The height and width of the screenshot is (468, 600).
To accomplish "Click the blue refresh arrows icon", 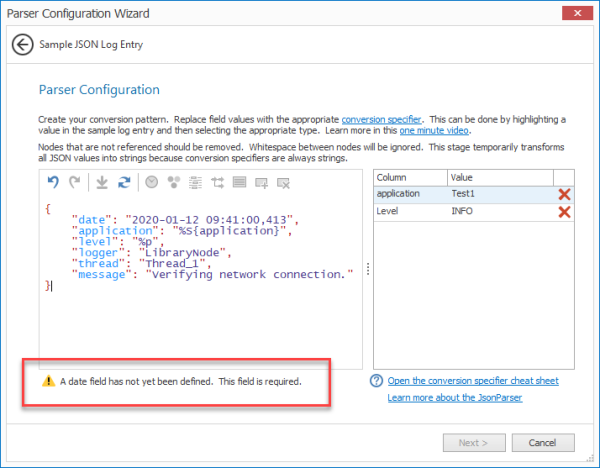I will pos(124,183).
